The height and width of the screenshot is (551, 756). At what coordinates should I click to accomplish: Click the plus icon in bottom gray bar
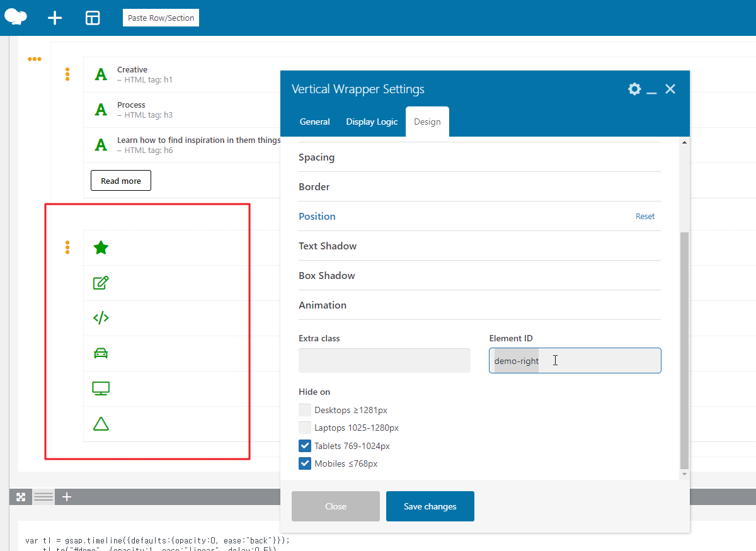(x=67, y=497)
